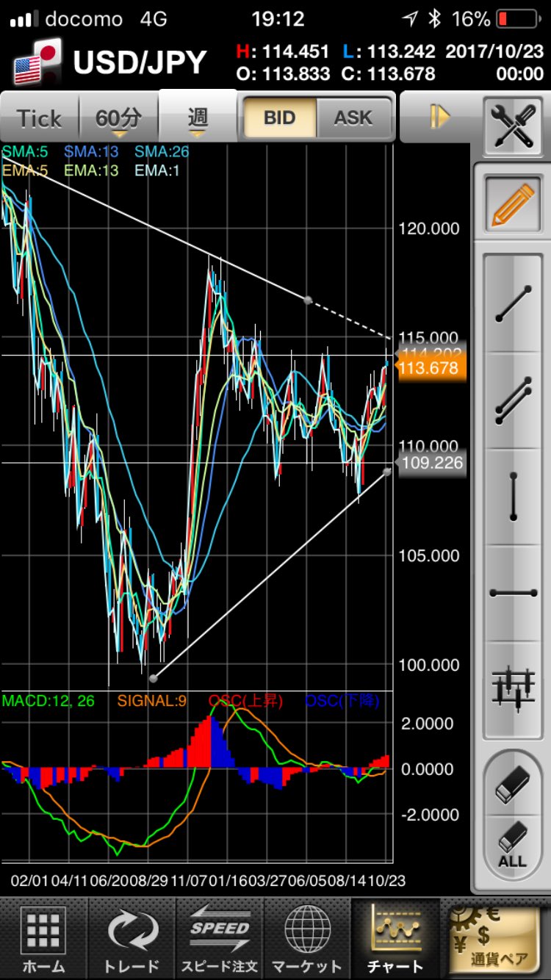Tap the EMA:13 indicator label
The image size is (551, 980).
coord(92,170)
